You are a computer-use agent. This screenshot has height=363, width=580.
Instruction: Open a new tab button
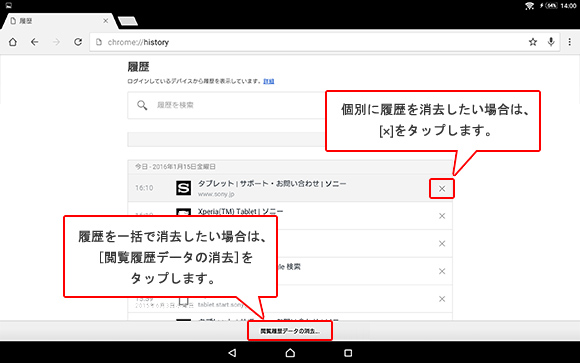click(x=128, y=21)
